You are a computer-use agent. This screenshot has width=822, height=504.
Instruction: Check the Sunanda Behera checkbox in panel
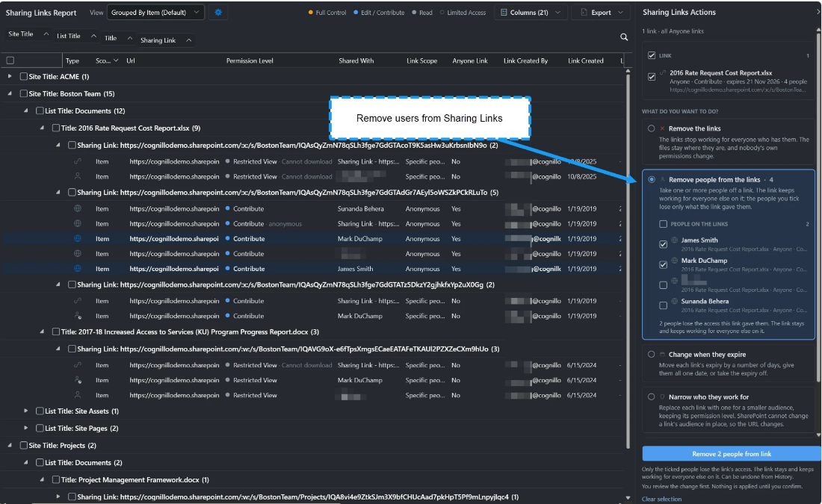click(x=663, y=305)
